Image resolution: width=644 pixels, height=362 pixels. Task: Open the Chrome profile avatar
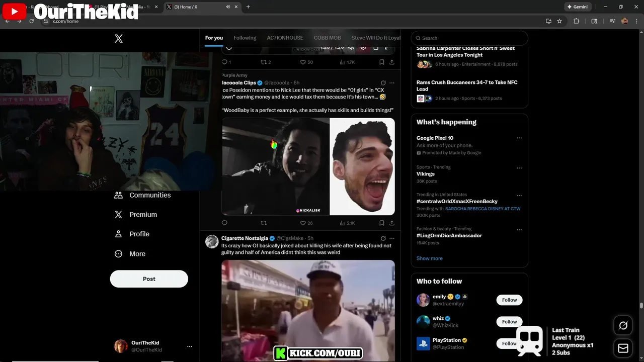(x=624, y=21)
